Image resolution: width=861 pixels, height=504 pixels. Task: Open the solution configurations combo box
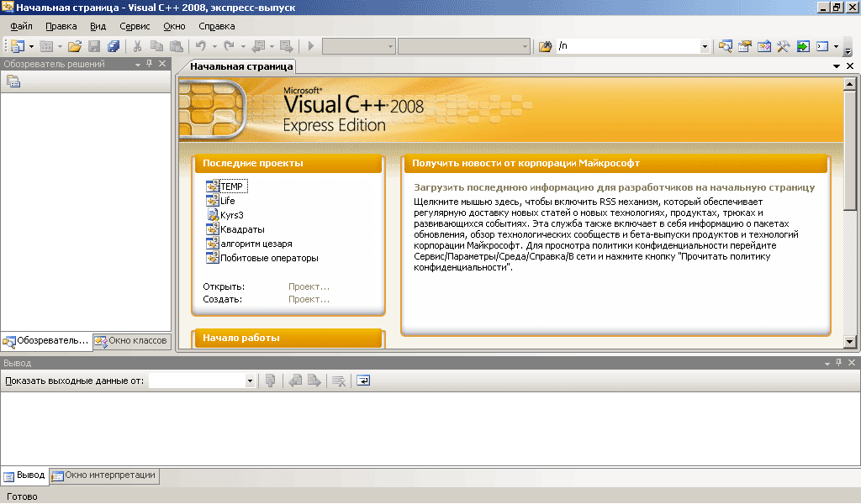tap(358, 46)
